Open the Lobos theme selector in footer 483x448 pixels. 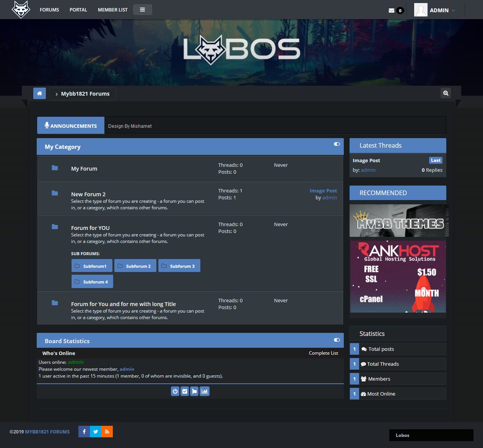(x=431, y=435)
